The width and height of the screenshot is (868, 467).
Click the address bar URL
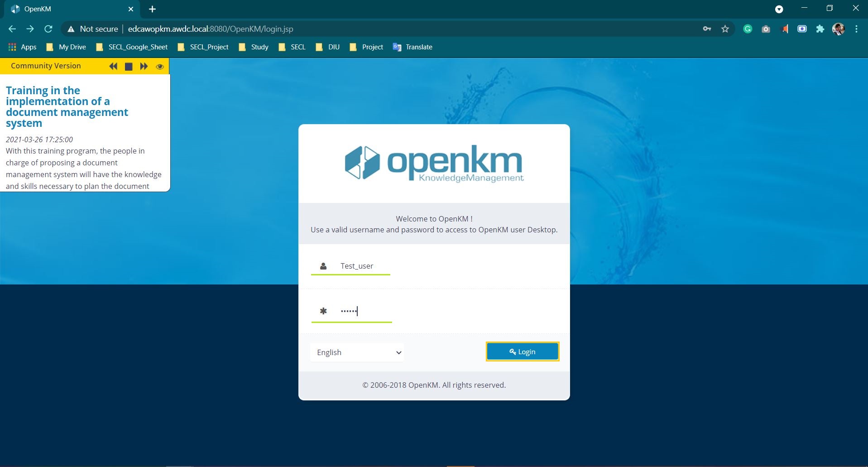point(211,29)
